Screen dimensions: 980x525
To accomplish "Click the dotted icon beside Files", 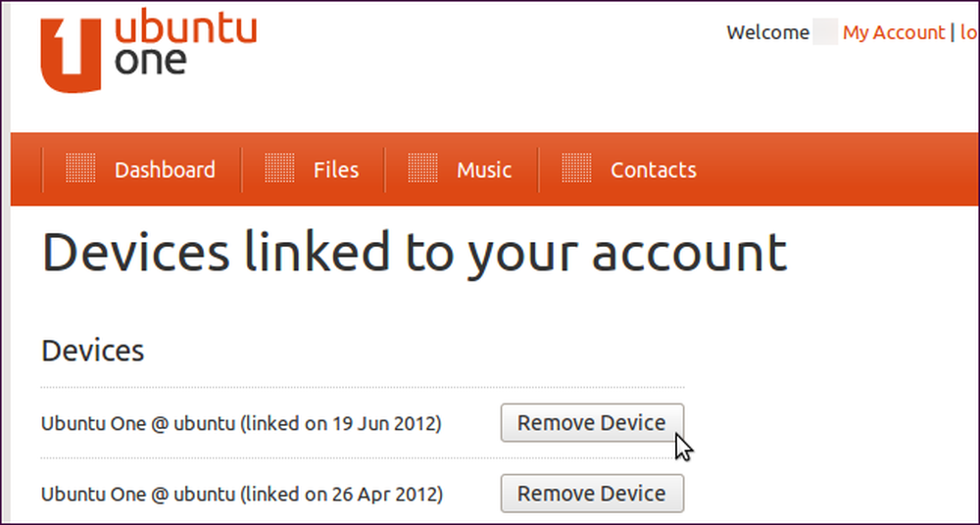I will tap(279, 167).
